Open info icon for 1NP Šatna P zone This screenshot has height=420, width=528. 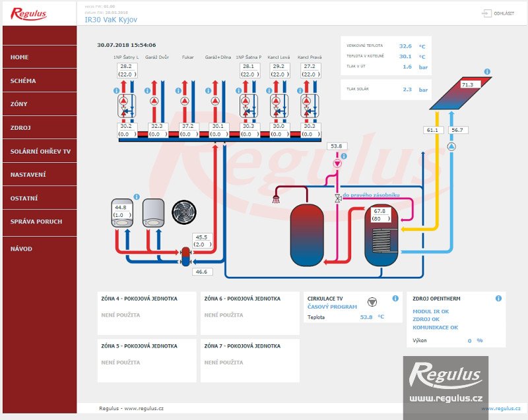[238, 91]
